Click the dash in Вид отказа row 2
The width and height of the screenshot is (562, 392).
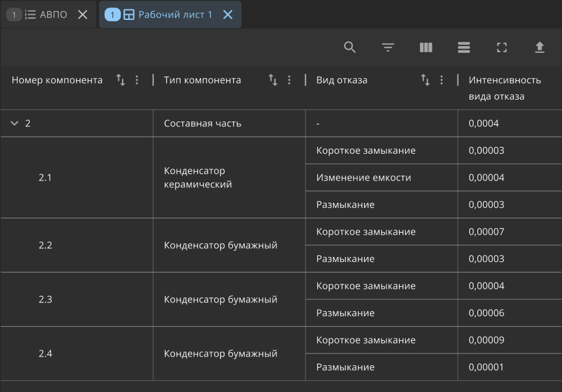(318, 124)
